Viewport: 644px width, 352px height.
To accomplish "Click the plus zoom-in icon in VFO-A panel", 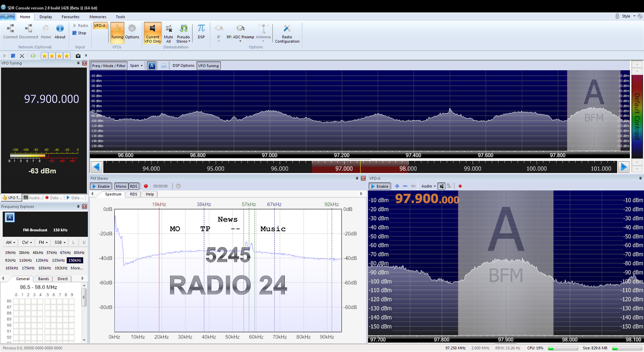I will coord(397,186).
